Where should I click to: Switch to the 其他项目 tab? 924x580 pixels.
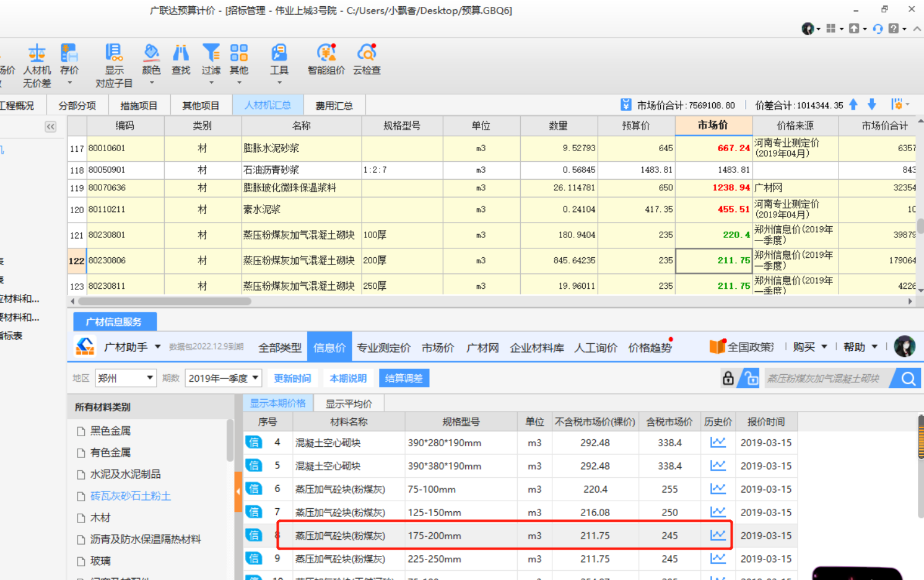coord(201,105)
